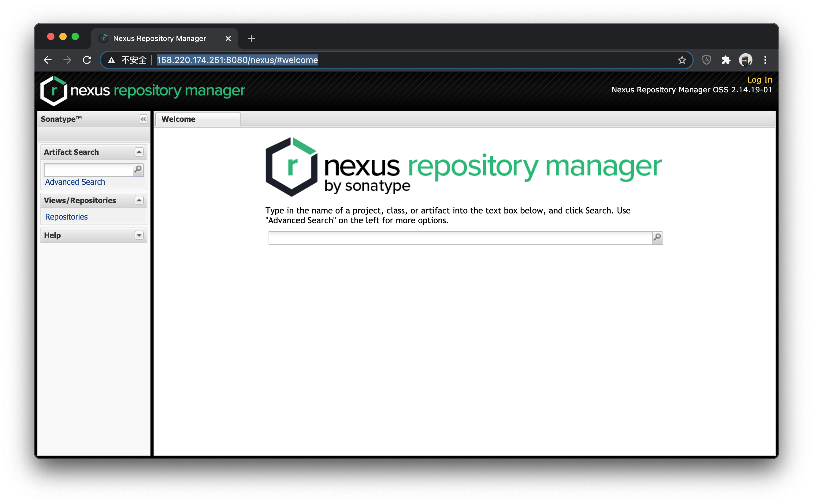Click the Help section header label
Viewport: 813px width, 504px height.
point(52,235)
